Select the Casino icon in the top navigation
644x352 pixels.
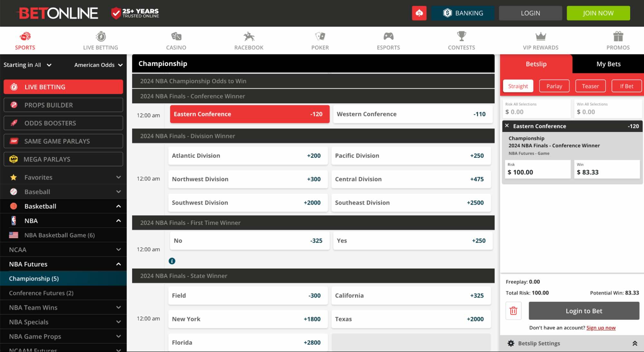pos(176,36)
